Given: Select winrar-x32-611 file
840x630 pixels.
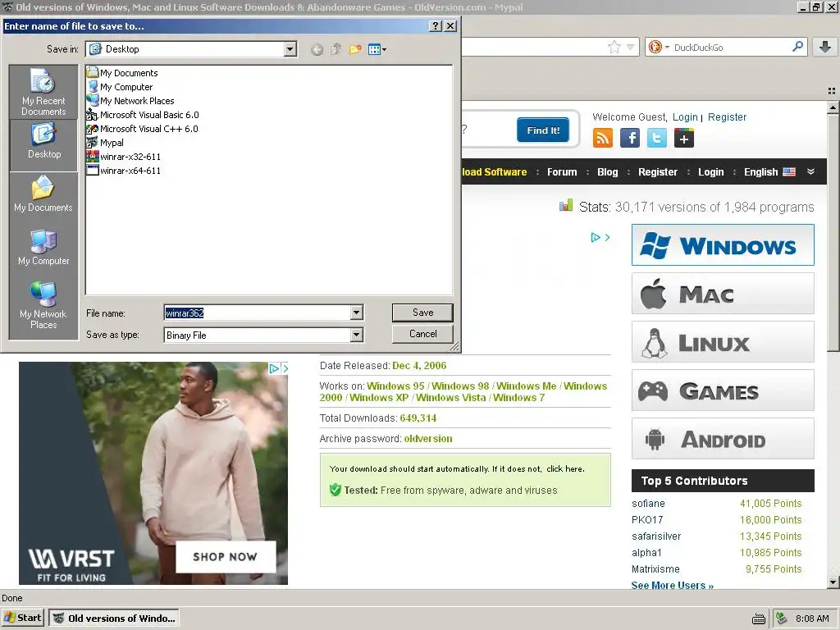Looking at the screenshot, I should [124, 157].
